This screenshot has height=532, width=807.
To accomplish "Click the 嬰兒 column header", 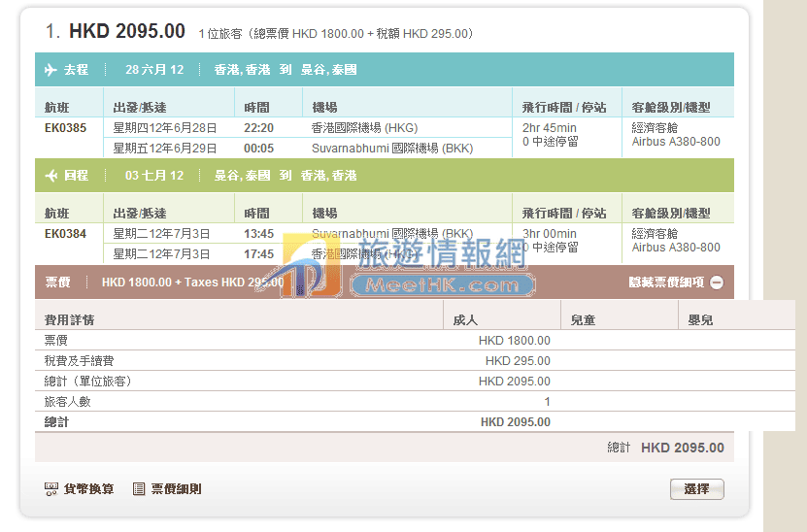I will pyautogui.click(x=700, y=319).
